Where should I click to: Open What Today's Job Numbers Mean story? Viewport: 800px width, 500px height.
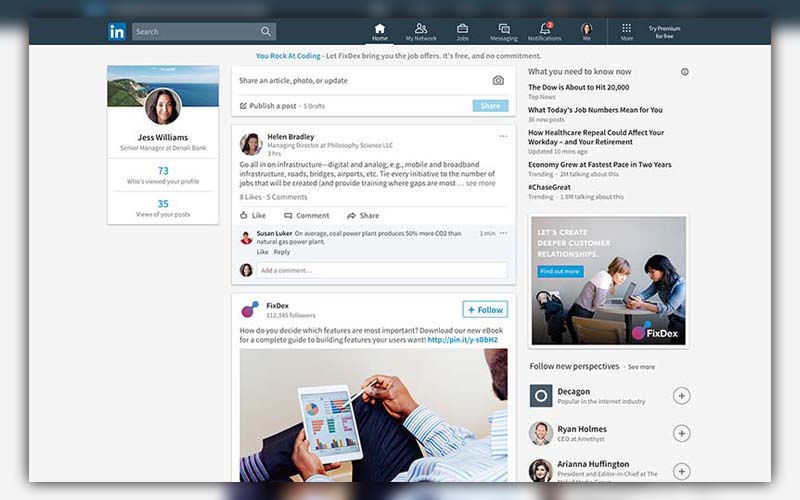595,110
